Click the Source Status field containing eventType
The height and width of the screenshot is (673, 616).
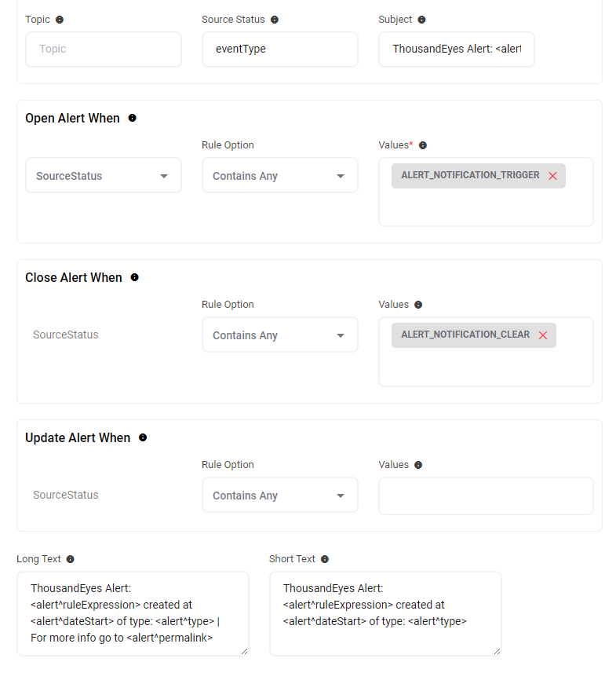coord(279,49)
